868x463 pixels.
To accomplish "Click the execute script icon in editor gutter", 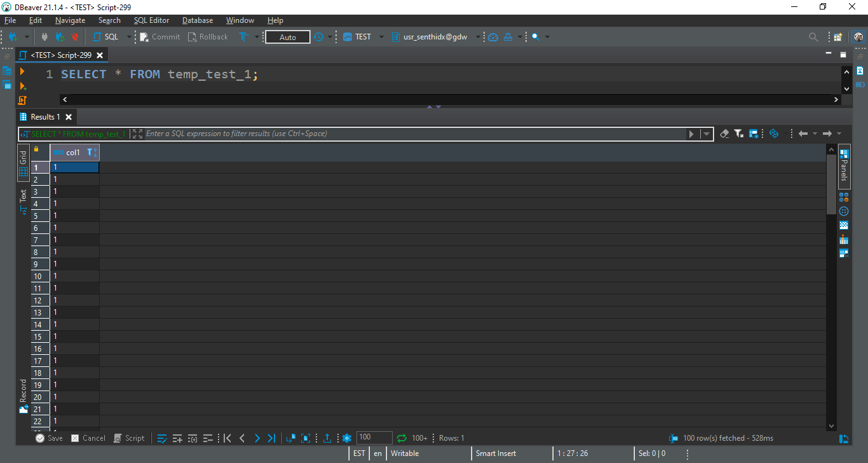I will (22, 100).
